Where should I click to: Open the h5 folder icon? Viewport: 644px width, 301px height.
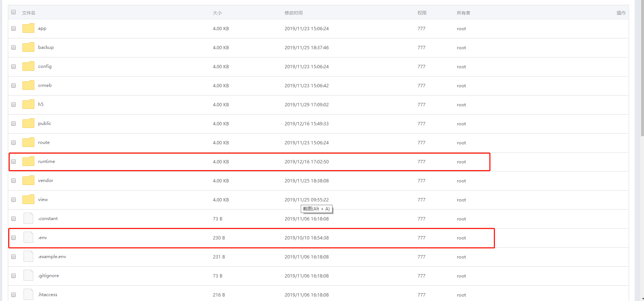click(x=28, y=104)
